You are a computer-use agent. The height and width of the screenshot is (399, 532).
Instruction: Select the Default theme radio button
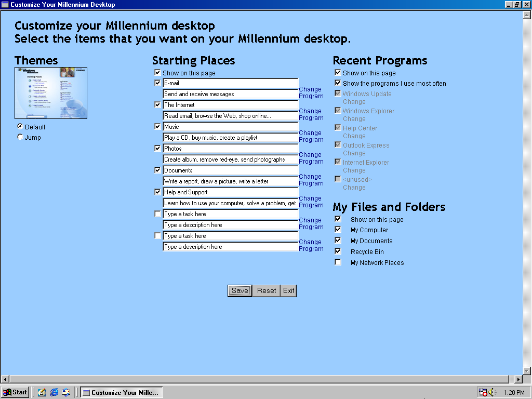(x=20, y=126)
